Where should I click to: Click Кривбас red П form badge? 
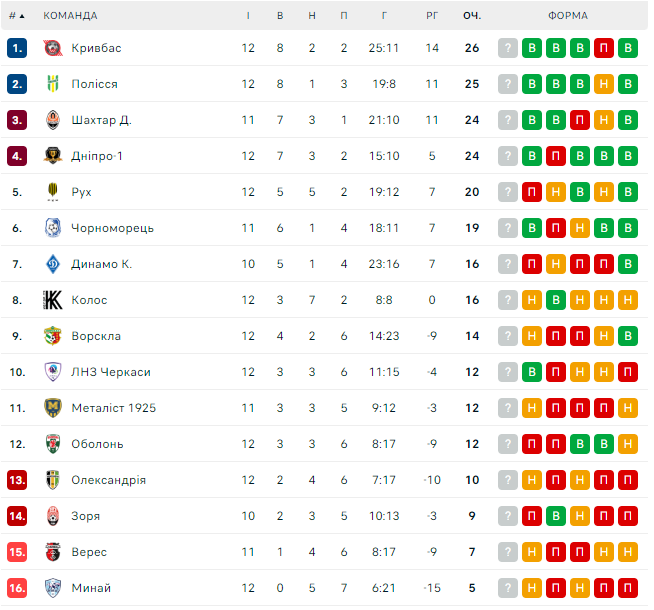(604, 48)
